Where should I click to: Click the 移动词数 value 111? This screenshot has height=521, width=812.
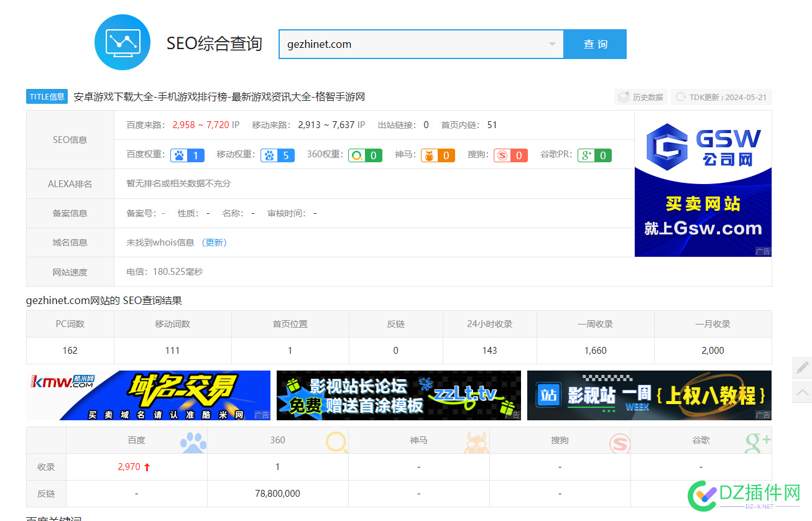[x=172, y=351]
